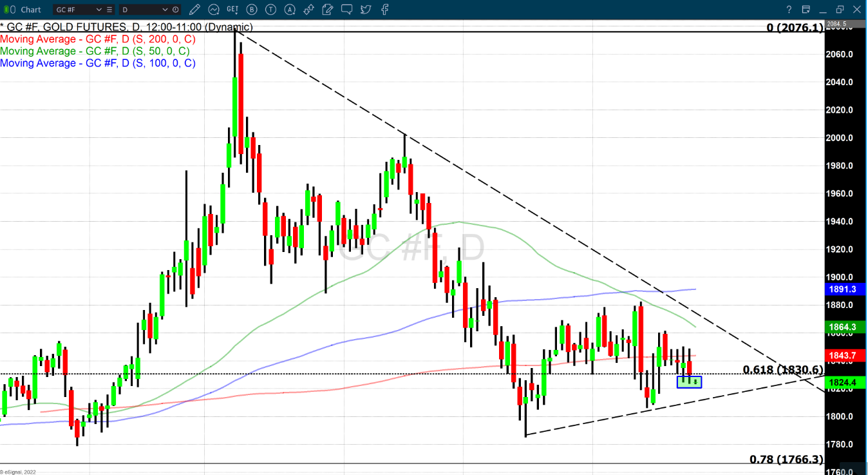Viewport: 868px width, 475px height.
Task: Click the GET toolbar icon
Action: [232, 10]
